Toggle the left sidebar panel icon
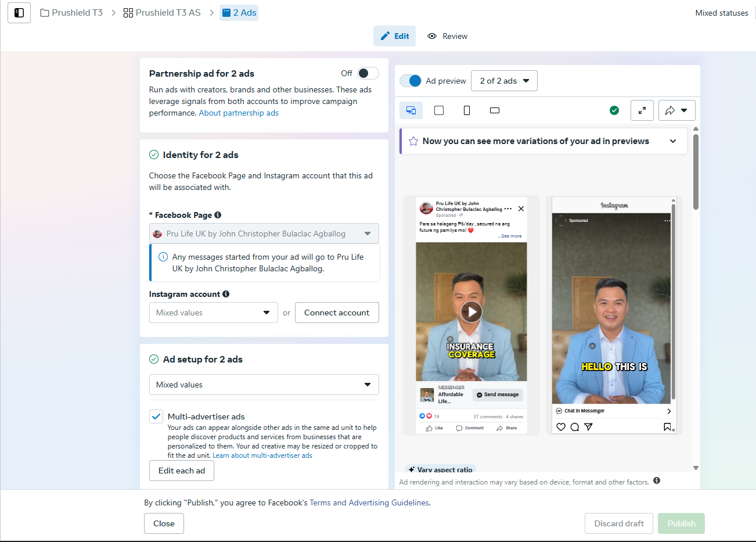Image resolution: width=756 pixels, height=542 pixels. 19,13
